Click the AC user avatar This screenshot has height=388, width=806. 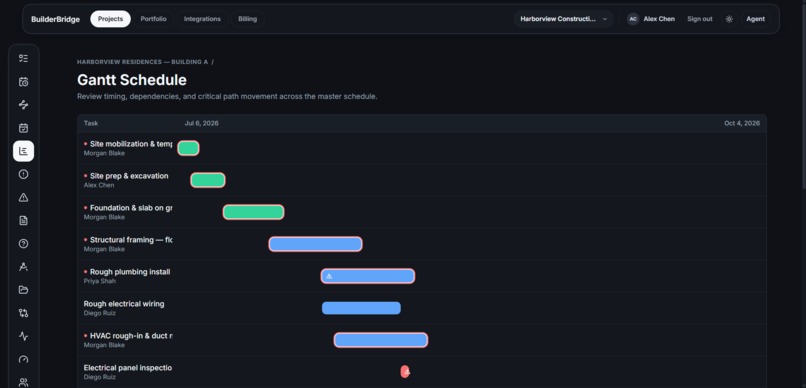tap(633, 19)
